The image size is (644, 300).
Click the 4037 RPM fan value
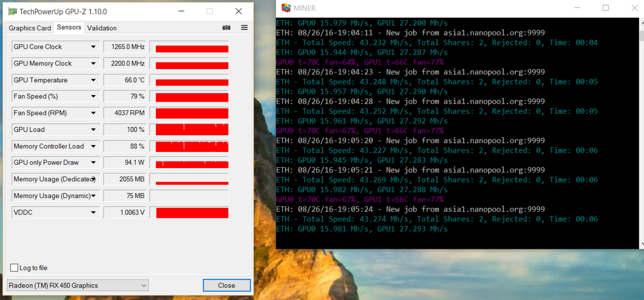pyautogui.click(x=125, y=113)
